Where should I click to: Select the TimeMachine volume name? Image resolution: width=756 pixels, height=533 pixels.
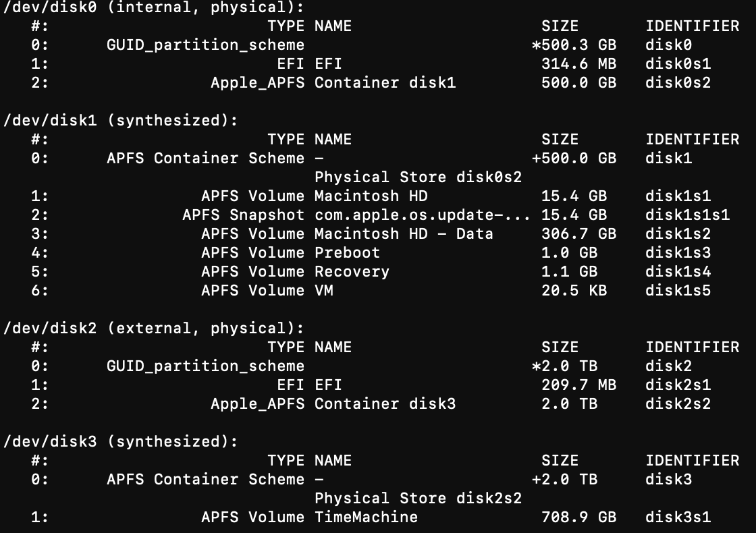tap(366, 517)
